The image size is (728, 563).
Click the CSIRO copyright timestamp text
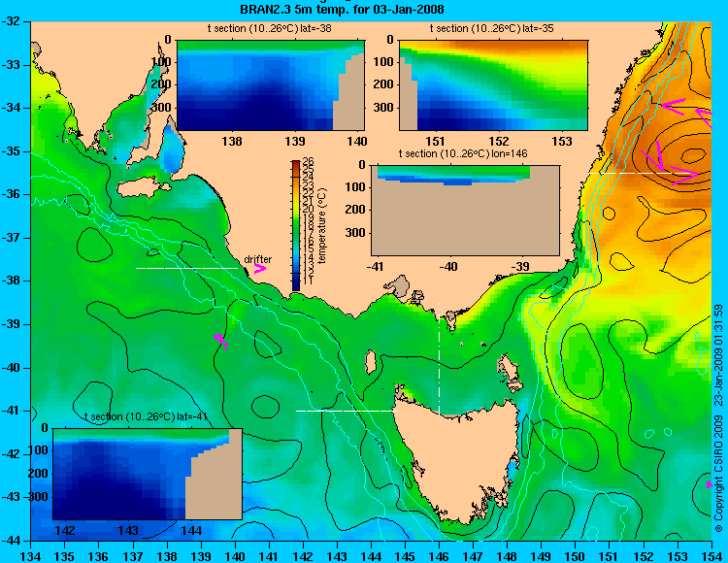click(718, 417)
